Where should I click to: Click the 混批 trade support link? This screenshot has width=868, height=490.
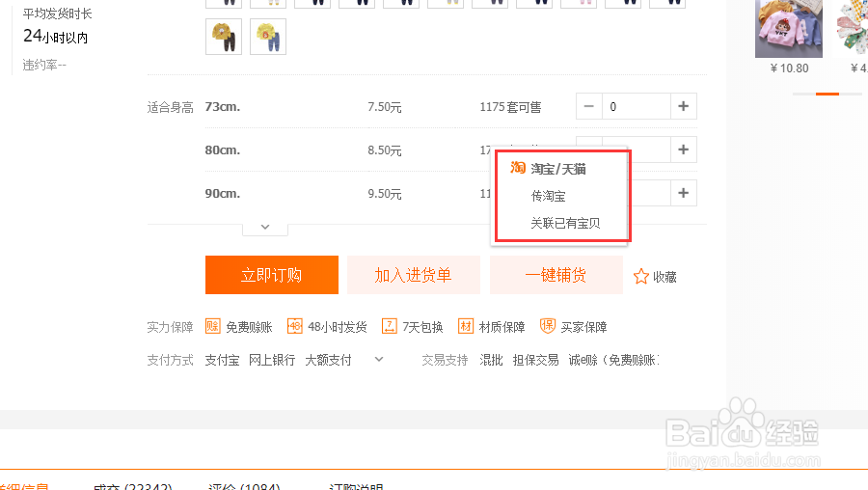[491, 360]
